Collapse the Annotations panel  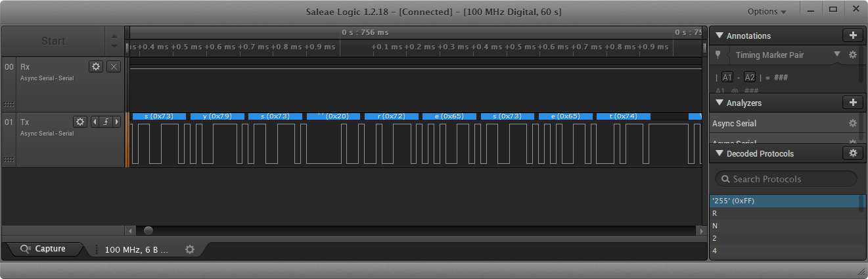pyautogui.click(x=719, y=36)
